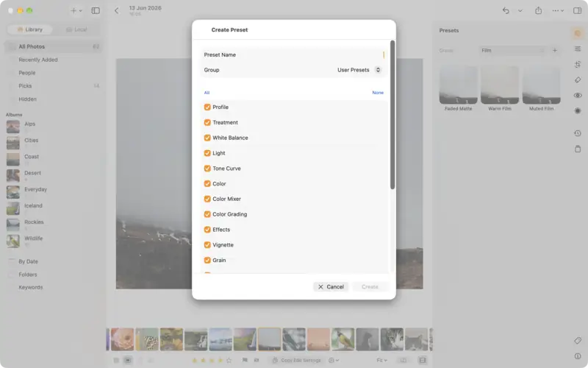
Task: Open the undo history chevron dropdown
Action: 520,10
